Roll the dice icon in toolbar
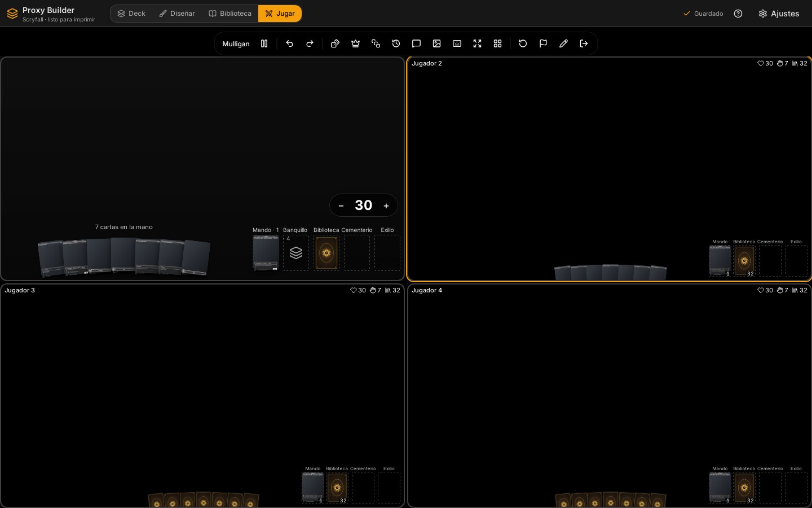 335,43
